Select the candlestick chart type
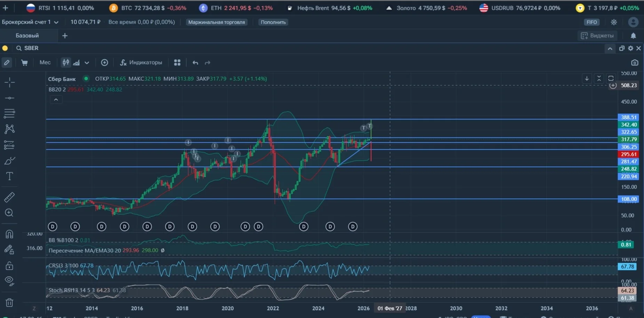The height and width of the screenshot is (318, 644). pos(66,63)
